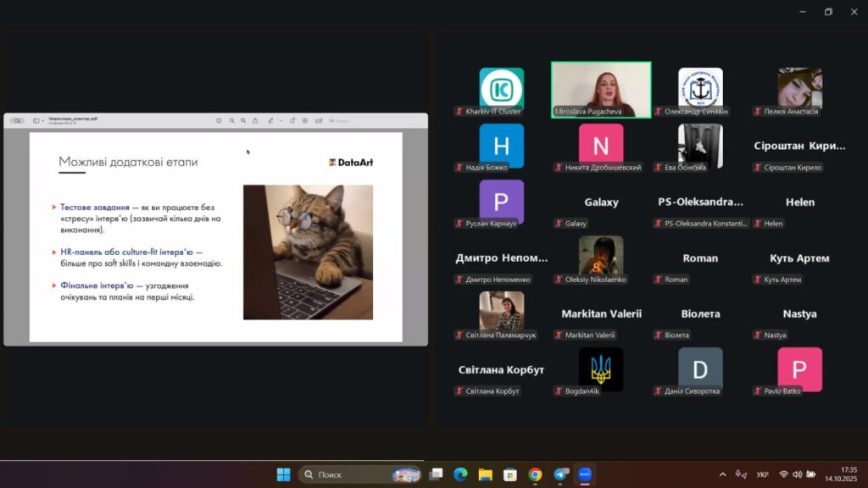
Task: Click the zoom out magnifier in PDF toolbar
Action: [231, 121]
